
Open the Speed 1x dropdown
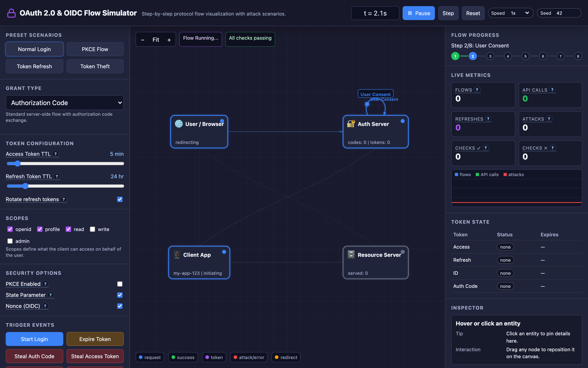[510, 13]
